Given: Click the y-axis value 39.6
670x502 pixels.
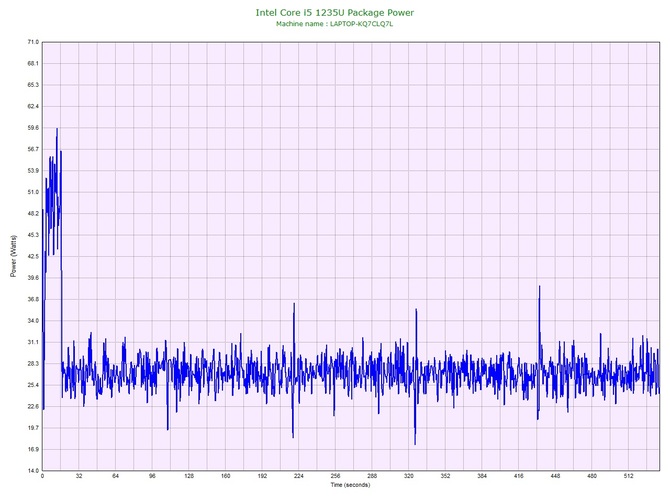Looking at the screenshot, I should pos(33,278).
